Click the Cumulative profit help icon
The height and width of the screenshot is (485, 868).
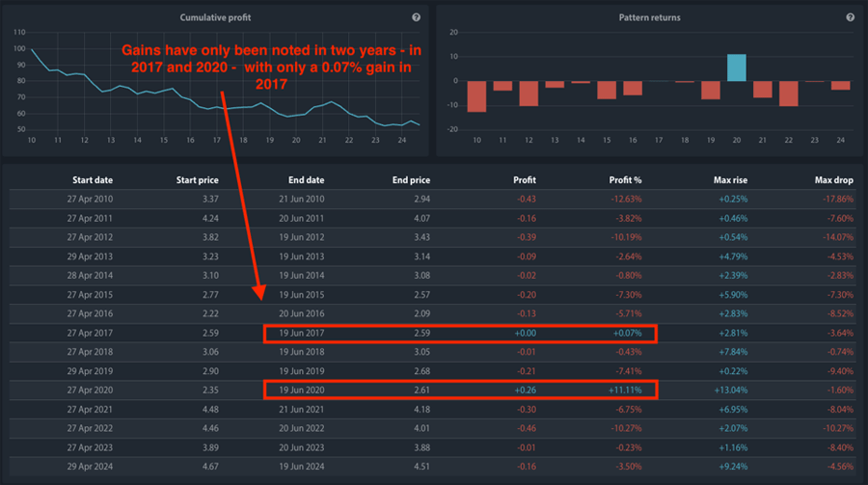(x=416, y=17)
